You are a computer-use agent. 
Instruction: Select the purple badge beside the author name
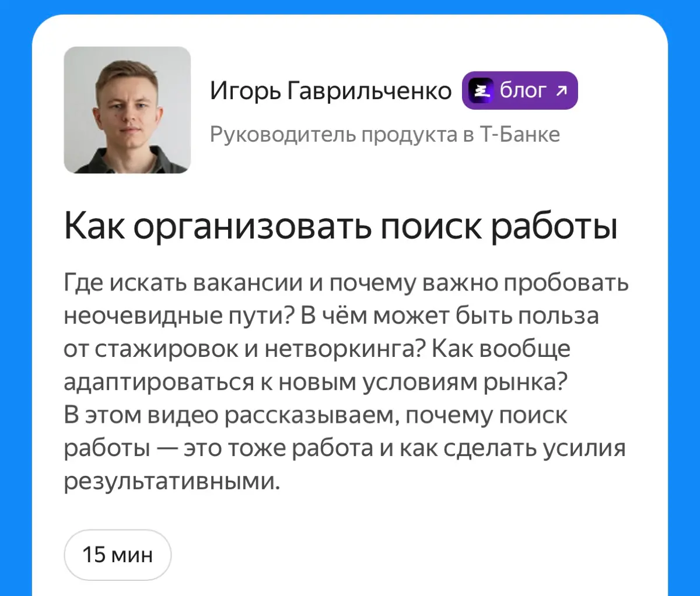[x=519, y=90]
